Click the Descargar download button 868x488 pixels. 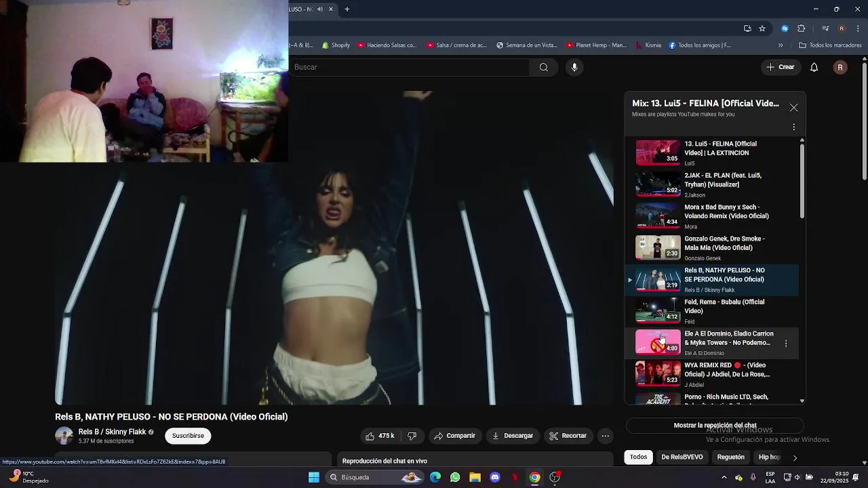tap(513, 436)
